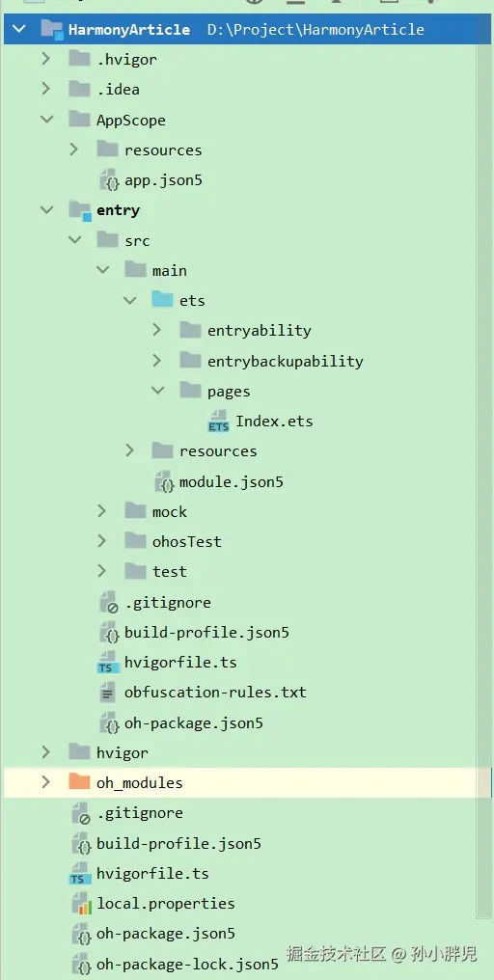Expand the entryability folder
Screen dimensions: 494x980
[x=157, y=330]
